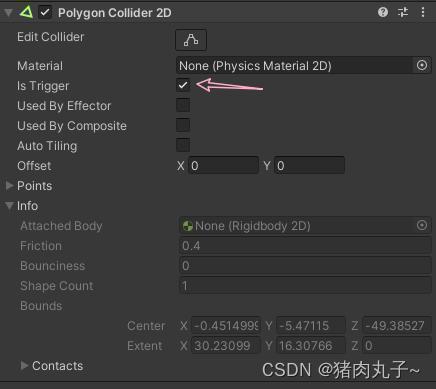Collapse the Info section foldout
This screenshot has height=389, width=436.
point(10,206)
